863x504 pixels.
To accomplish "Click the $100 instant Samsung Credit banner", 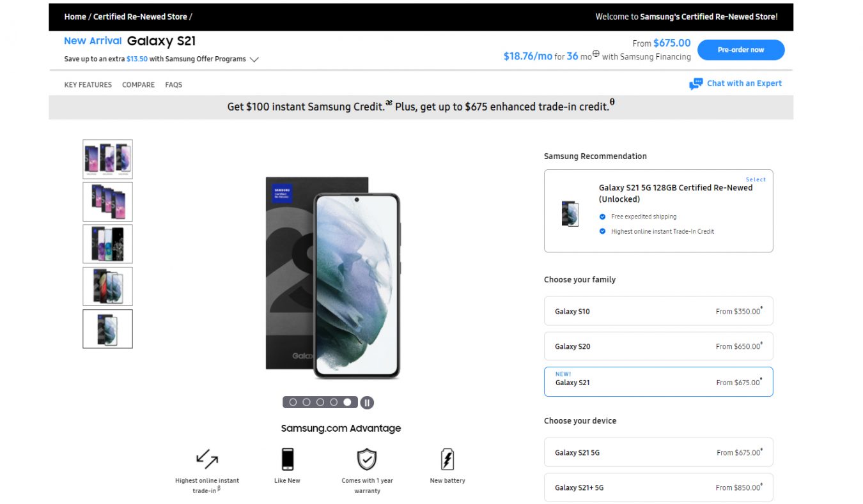I will [x=421, y=107].
